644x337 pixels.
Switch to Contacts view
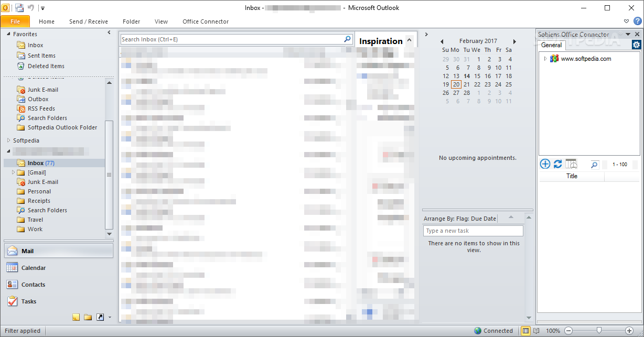pyautogui.click(x=59, y=285)
